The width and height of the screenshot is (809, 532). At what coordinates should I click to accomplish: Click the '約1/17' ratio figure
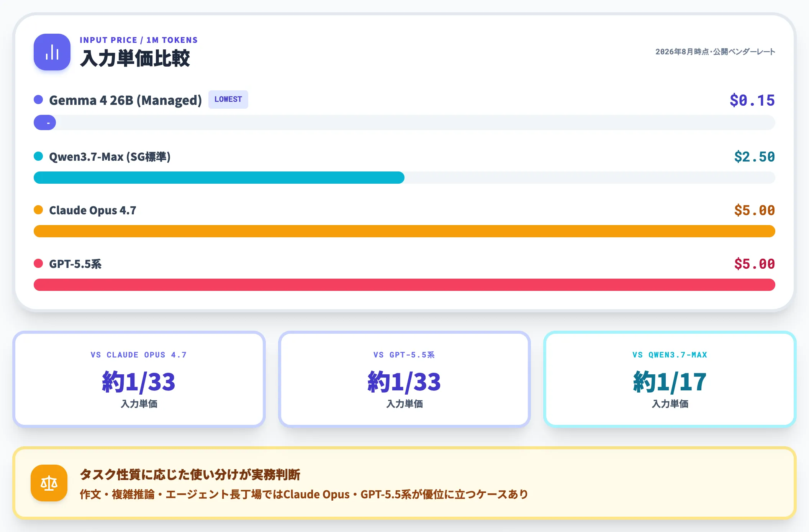670,382
